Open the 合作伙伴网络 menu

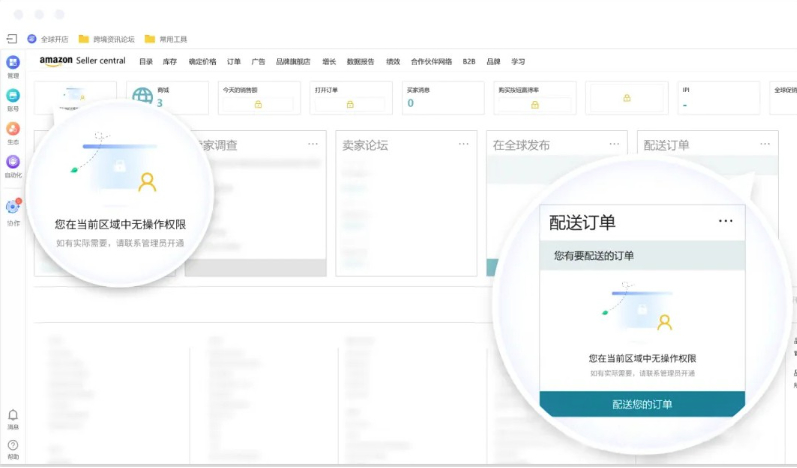coord(432,61)
